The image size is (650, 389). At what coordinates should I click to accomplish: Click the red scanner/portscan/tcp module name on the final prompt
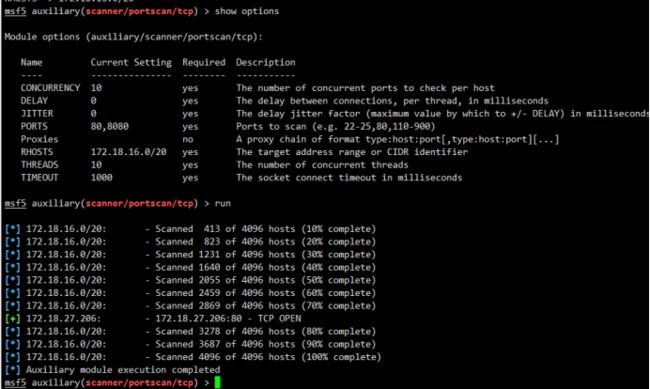pos(139,382)
